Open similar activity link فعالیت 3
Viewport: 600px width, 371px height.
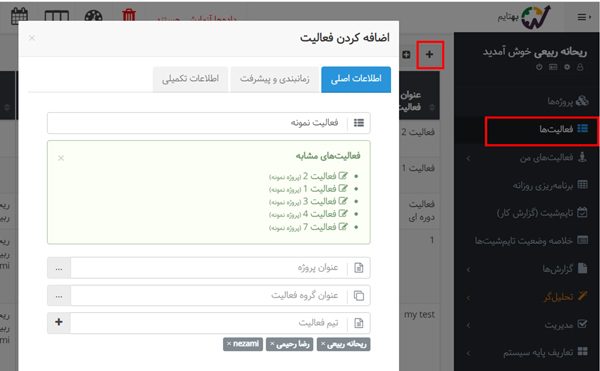pyautogui.click(x=320, y=201)
